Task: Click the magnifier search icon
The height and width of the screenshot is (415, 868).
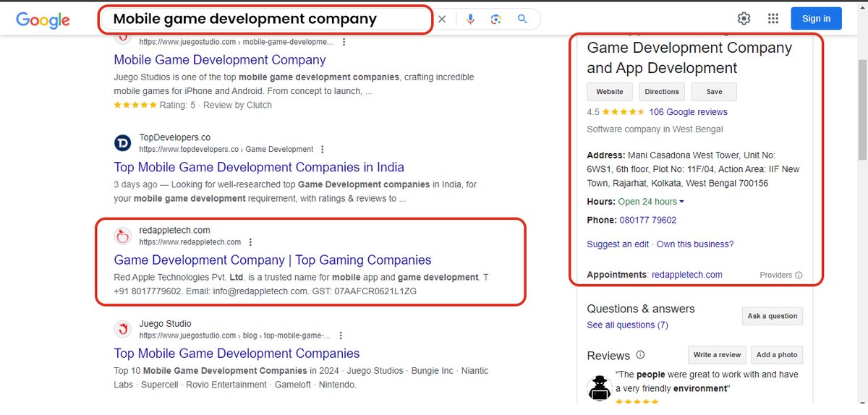Action: click(x=522, y=19)
